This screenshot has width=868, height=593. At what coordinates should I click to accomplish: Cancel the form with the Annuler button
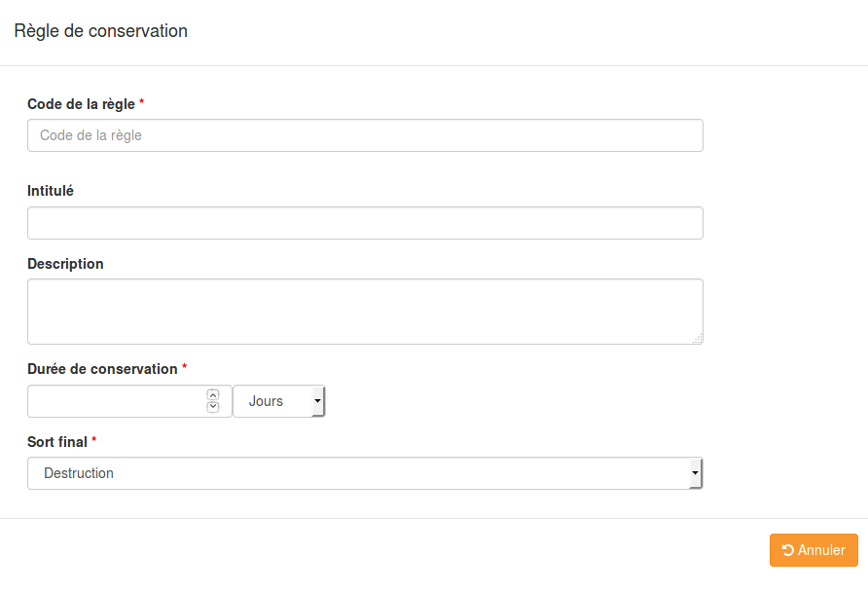[x=814, y=550]
